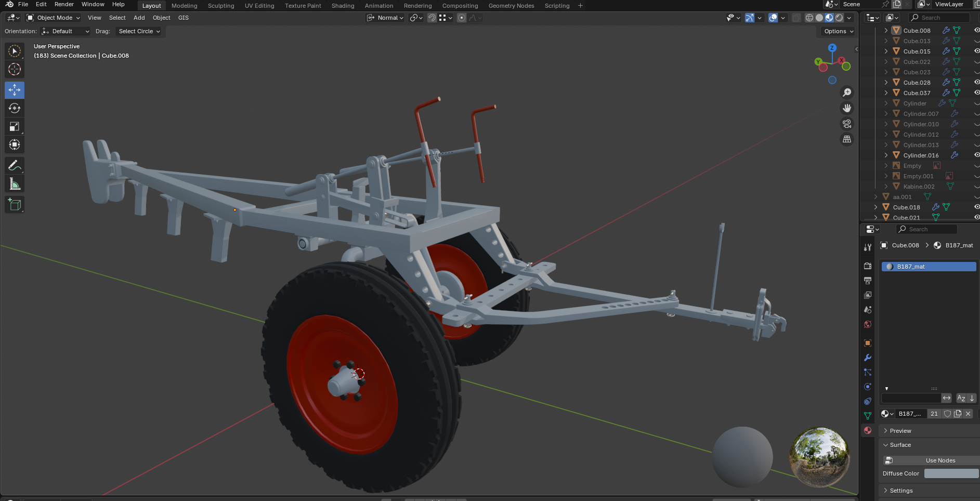
Task: Select the Measure tool
Action: pyautogui.click(x=15, y=184)
